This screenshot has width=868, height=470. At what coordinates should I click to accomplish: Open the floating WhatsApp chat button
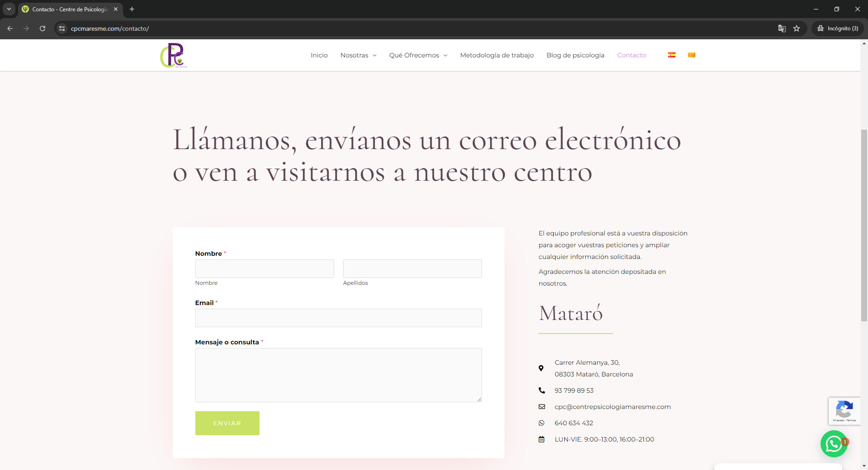click(833, 444)
